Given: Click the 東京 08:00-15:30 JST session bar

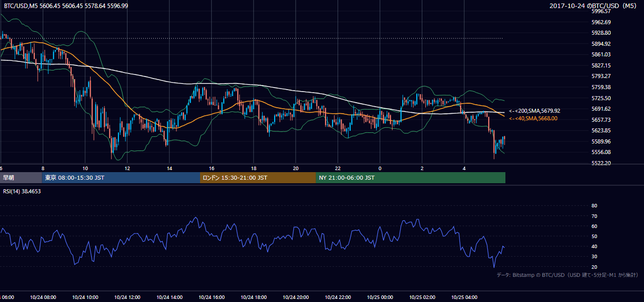Looking at the screenshot, I should (121, 178).
